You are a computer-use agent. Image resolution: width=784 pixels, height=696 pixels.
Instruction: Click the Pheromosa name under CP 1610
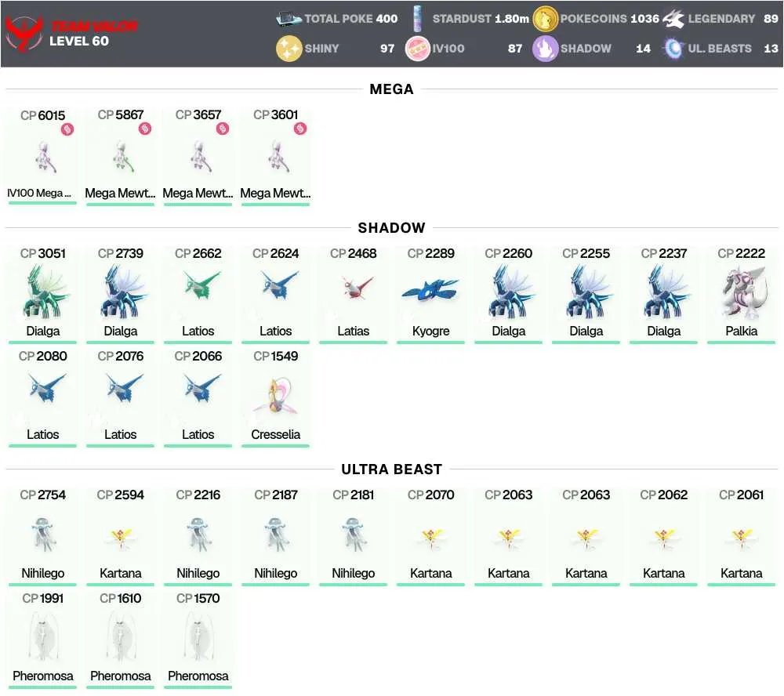pyautogui.click(x=121, y=676)
